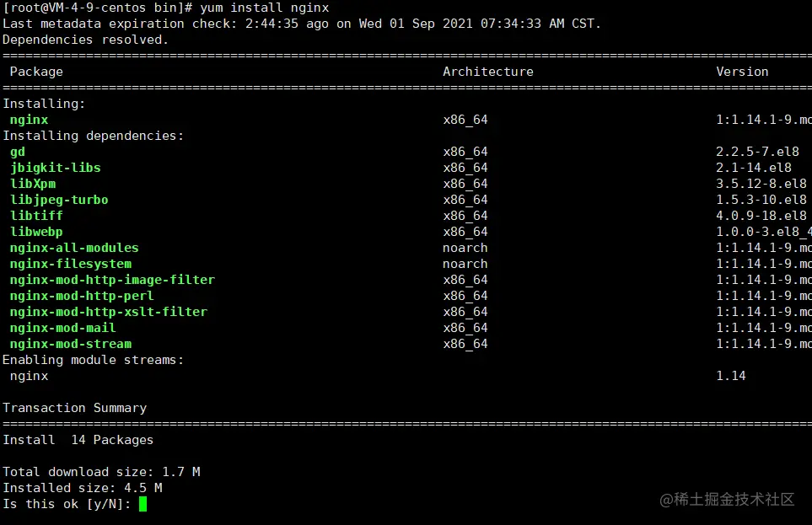The width and height of the screenshot is (812, 525).
Task: Click the 'Installed size: 4.5 M' line
Action: [83, 488]
